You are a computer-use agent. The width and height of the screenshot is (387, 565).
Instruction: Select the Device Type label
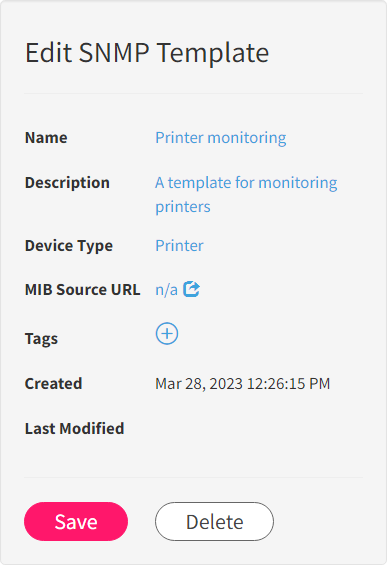[69, 246]
